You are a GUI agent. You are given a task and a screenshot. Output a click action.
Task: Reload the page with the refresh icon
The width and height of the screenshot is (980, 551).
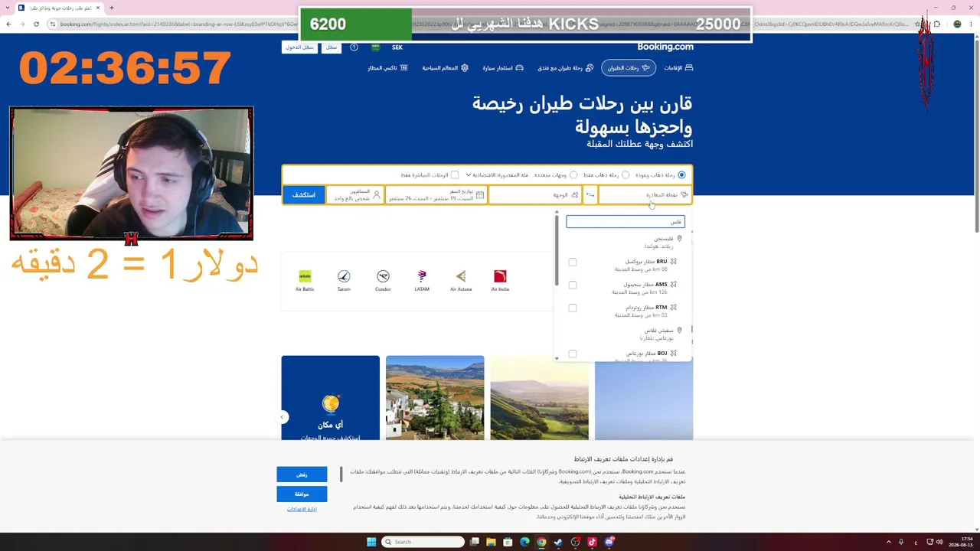point(36,24)
